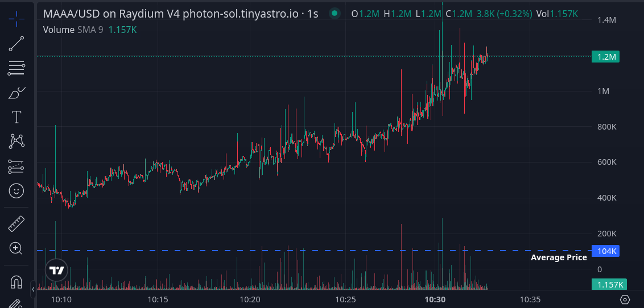Click the 1.4M price axis label
Screen dimensions: 644x308
(606, 20)
